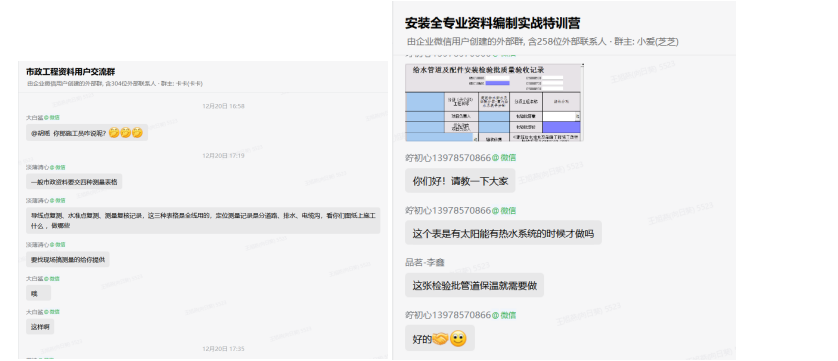Click the message 要找现场搞测量的给你提供
Screen dimensions: 838x361
click(x=68, y=260)
